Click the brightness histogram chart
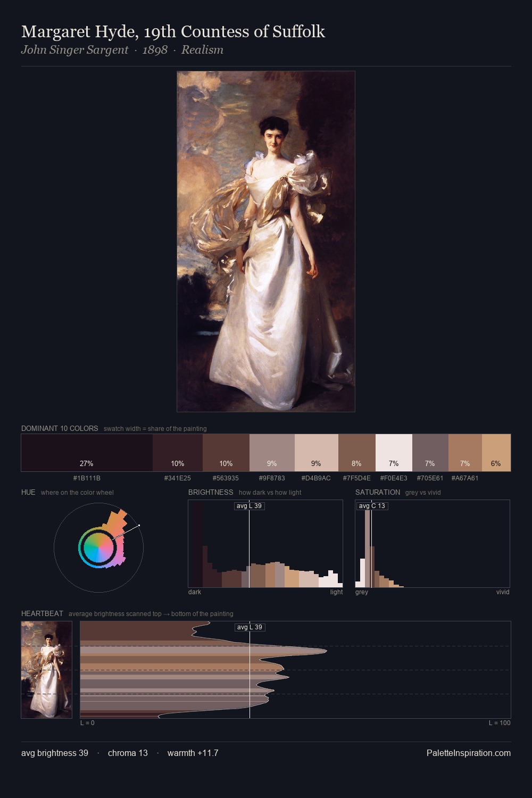Viewport: 532px width, 798px height. (x=265, y=544)
